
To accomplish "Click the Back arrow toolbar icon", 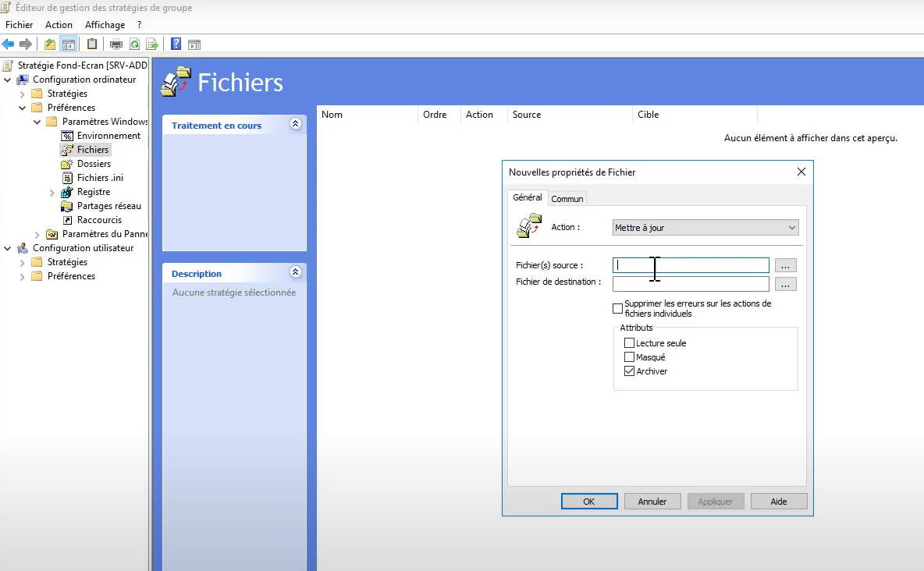I will tap(9, 44).
